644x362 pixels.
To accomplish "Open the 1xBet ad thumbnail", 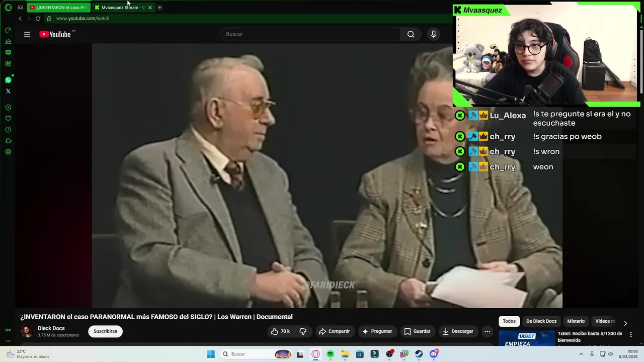I will pos(526,339).
